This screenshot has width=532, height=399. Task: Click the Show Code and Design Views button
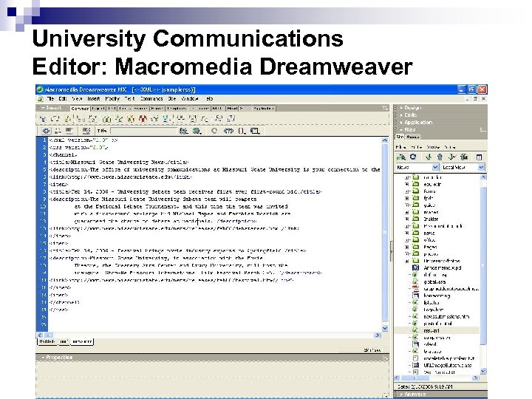[58, 131]
